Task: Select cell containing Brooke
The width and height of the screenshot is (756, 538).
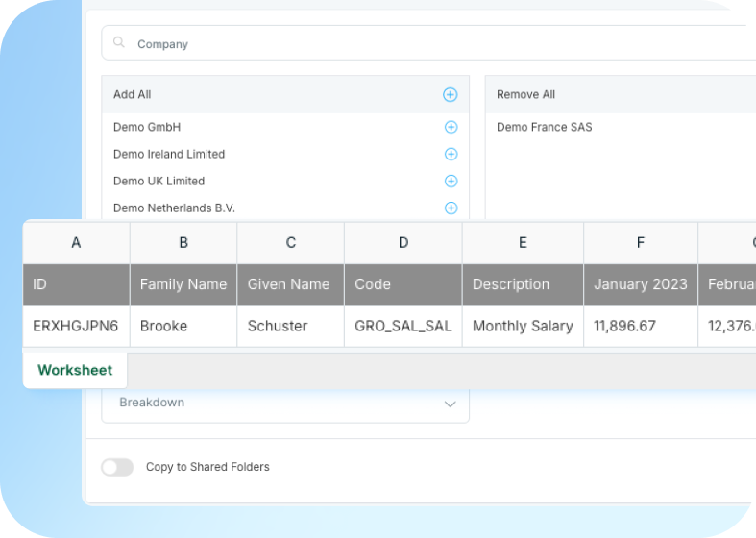Action: pos(183,326)
